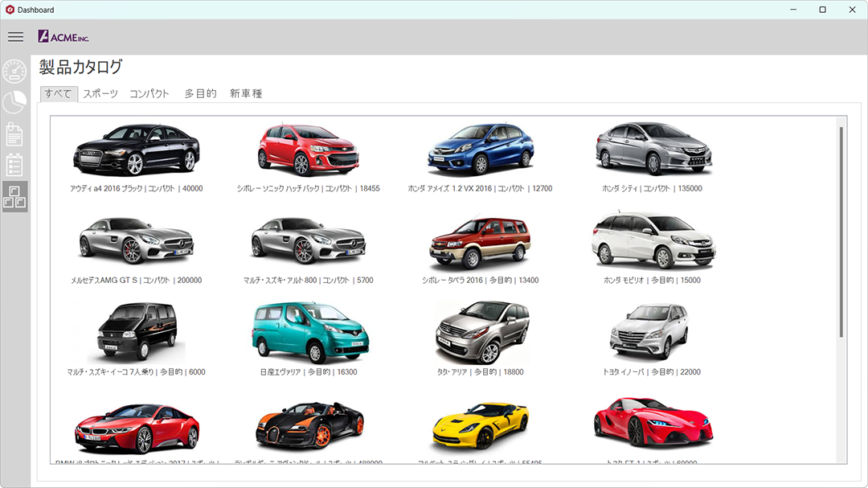The width and height of the screenshot is (868, 488).
Task: Click the caption ending in 12700
Action: pos(480,188)
